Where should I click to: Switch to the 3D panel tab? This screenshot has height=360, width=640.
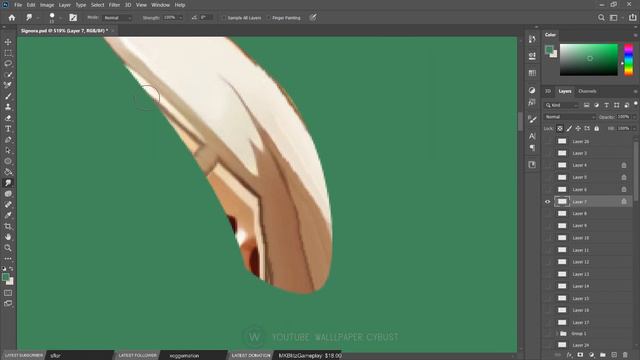(x=548, y=91)
